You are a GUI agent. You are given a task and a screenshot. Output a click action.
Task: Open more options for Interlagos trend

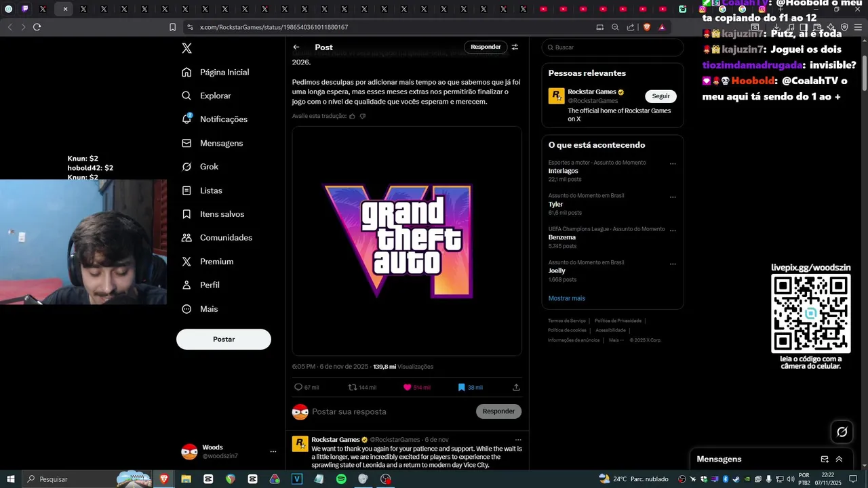pos(673,163)
